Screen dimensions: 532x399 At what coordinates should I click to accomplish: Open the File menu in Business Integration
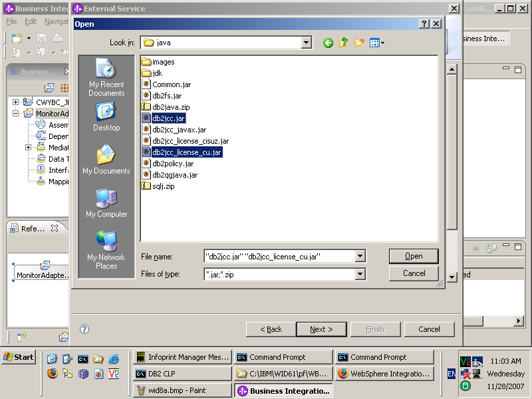[11, 21]
